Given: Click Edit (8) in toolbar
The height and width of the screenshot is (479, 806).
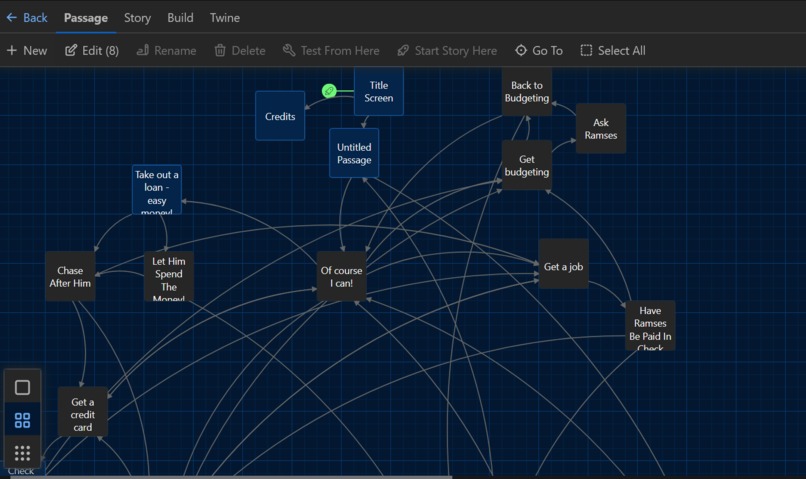Looking at the screenshot, I should point(92,50).
